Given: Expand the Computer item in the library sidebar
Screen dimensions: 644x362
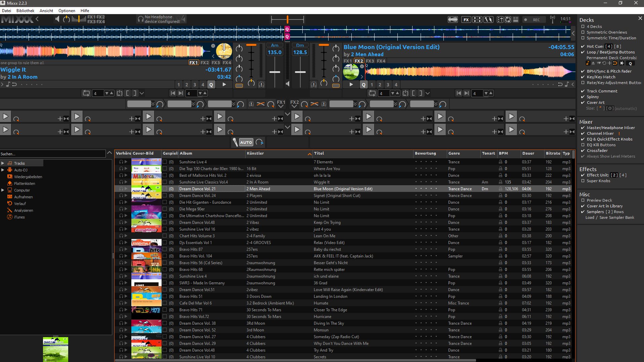Looking at the screenshot, I should pyautogui.click(x=3, y=190).
